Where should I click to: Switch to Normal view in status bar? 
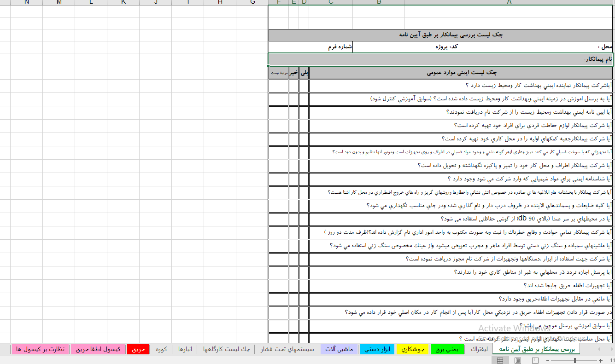pos(500,360)
